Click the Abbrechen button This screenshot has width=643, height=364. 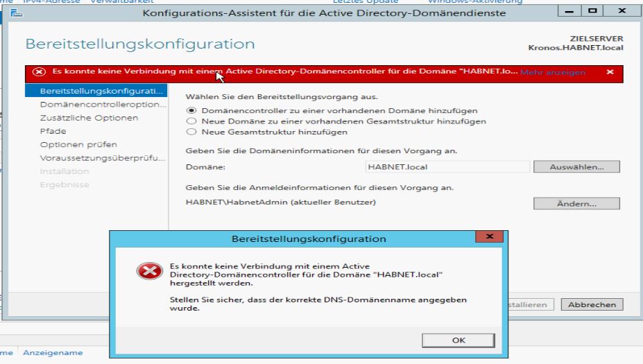tap(592, 304)
